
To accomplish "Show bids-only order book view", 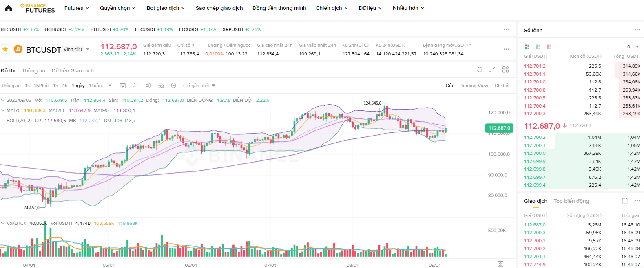I will click(538, 47).
